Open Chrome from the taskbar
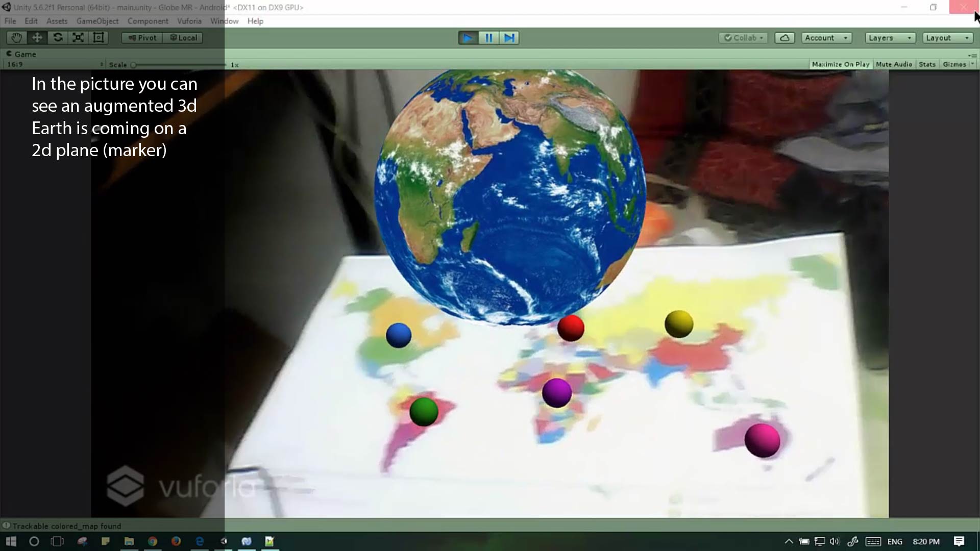The image size is (980, 551). (x=153, y=541)
